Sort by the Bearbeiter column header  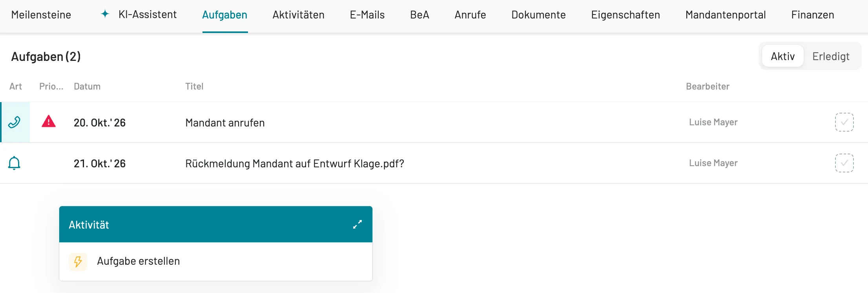(708, 86)
